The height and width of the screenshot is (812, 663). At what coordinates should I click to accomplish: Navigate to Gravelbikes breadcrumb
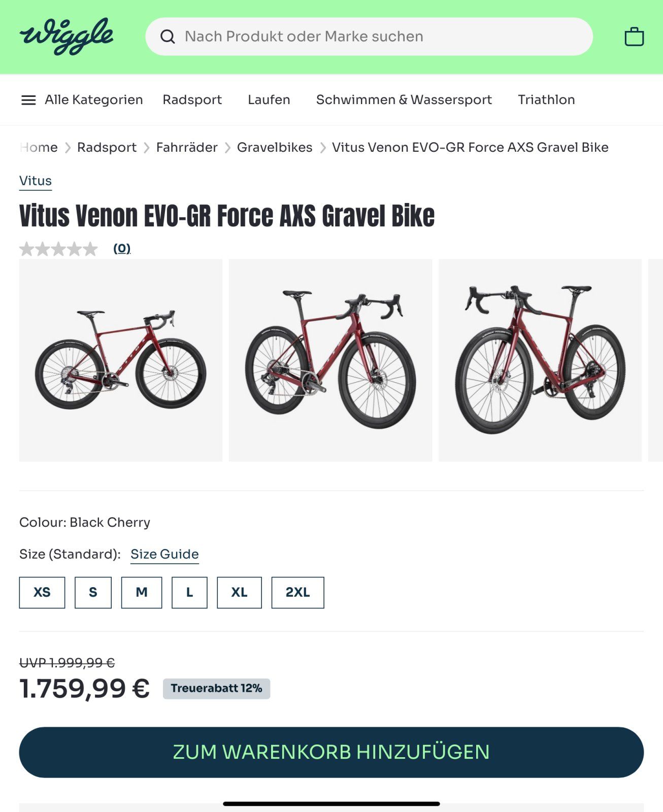click(x=275, y=148)
